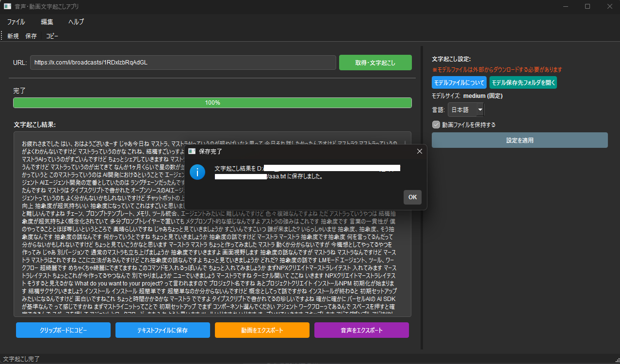Screen dimensions: 620x364
Task: Click コピー in the toolbar
Action: pos(52,36)
